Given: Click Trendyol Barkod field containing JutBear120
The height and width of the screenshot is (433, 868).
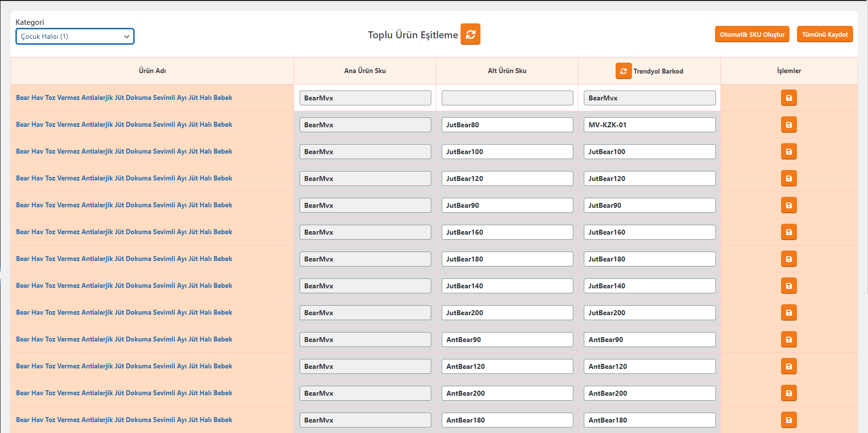Looking at the screenshot, I should pyautogui.click(x=649, y=178).
